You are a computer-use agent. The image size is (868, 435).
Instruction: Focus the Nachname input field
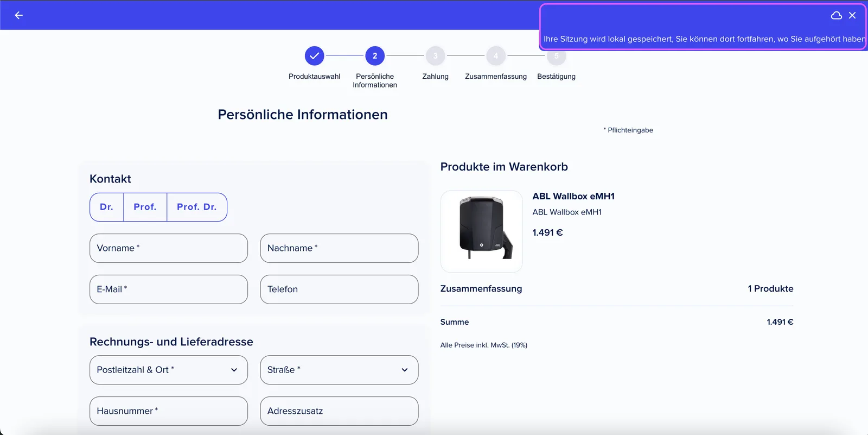[x=339, y=248]
